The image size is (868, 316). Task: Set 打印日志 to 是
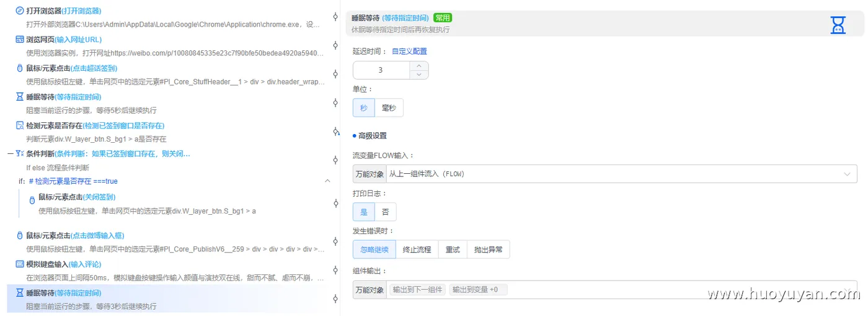pos(364,212)
